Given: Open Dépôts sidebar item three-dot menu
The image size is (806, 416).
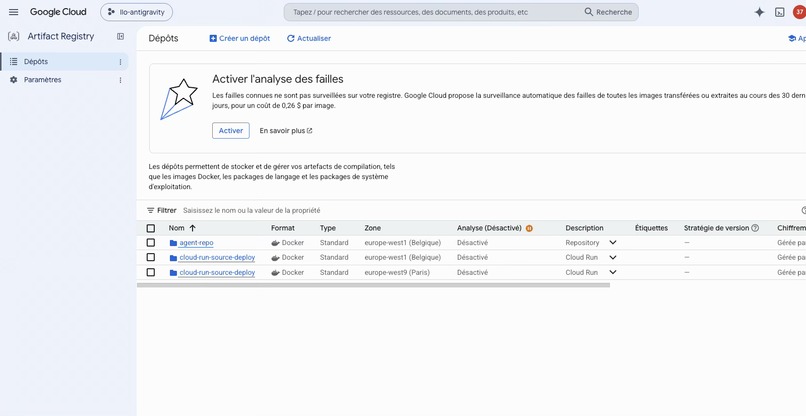Looking at the screenshot, I should tap(120, 62).
